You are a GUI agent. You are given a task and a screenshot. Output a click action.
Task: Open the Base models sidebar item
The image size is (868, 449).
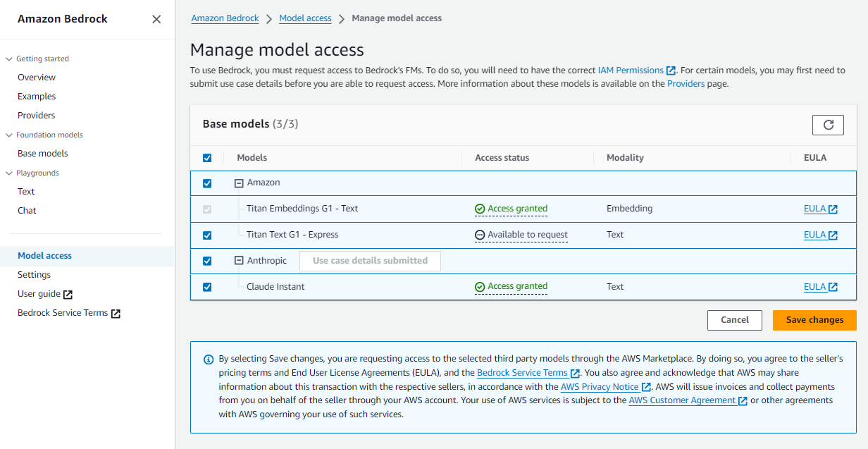pyautogui.click(x=43, y=154)
